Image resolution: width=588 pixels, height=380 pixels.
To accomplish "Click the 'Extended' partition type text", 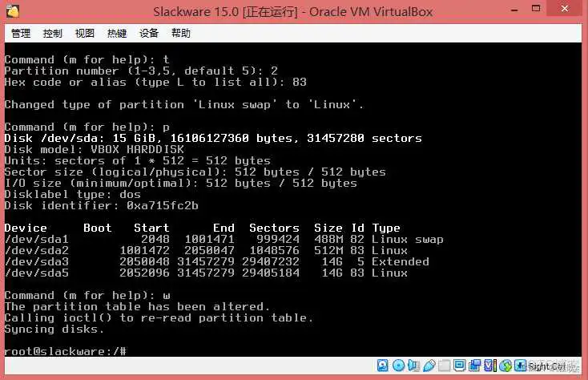I will pos(400,261).
